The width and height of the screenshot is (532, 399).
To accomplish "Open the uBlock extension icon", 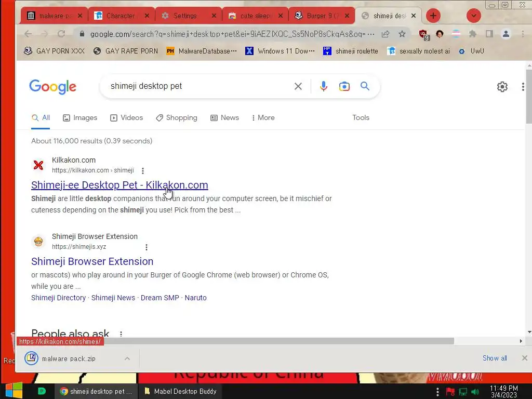I will 423,34.
